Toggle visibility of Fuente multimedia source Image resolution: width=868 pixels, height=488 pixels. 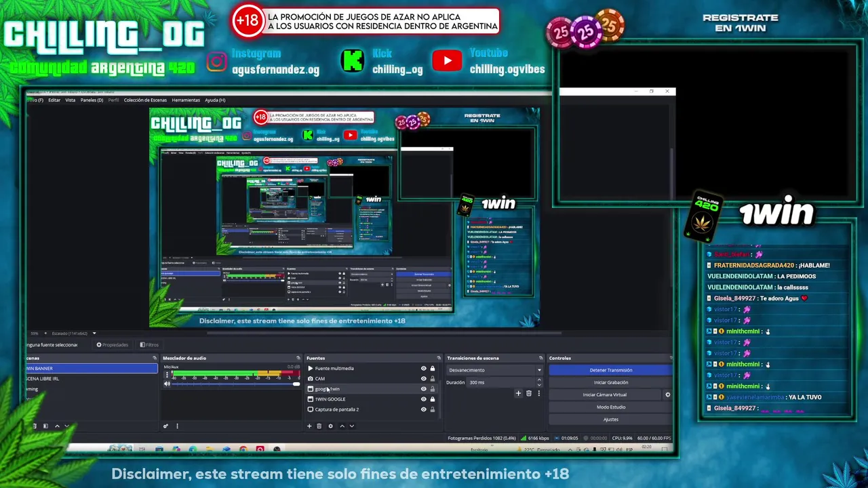tap(424, 368)
